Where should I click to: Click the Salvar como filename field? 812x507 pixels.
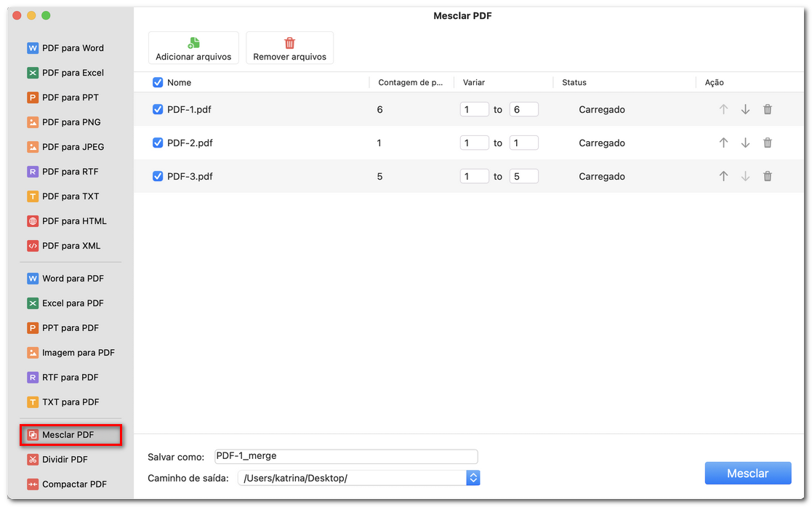(x=346, y=456)
